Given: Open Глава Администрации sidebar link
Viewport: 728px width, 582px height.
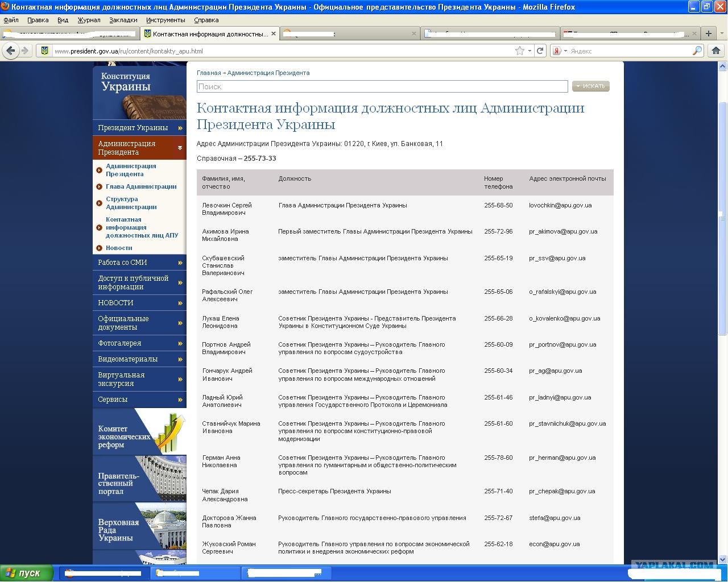Looking at the screenshot, I should tap(141, 186).
